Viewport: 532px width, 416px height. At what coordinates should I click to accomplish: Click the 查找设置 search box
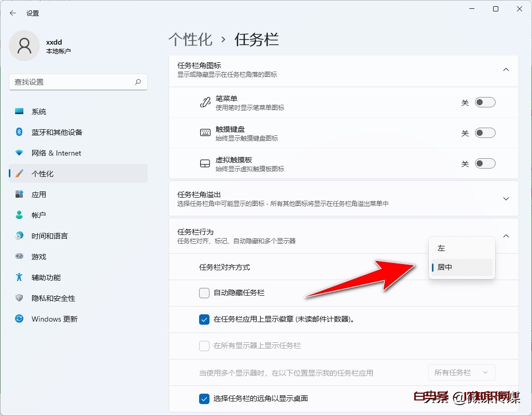[x=78, y=82]
